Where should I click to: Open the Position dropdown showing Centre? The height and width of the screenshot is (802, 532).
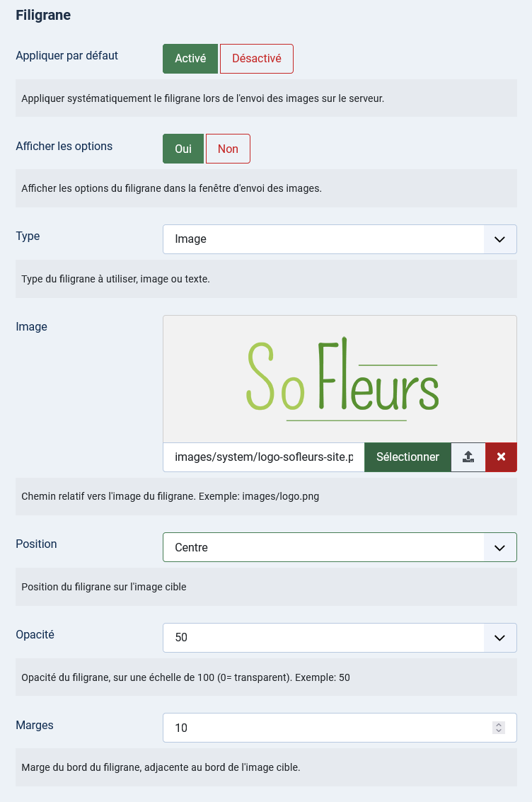(x=340, y=547)
